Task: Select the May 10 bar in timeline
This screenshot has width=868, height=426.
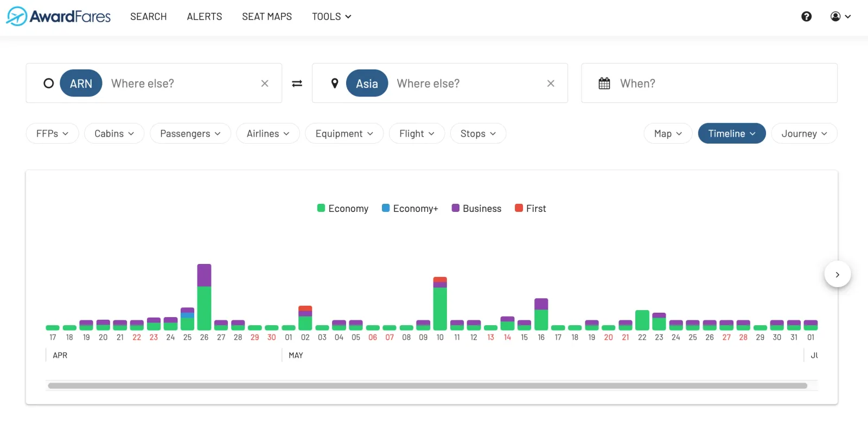Action: 440,304
